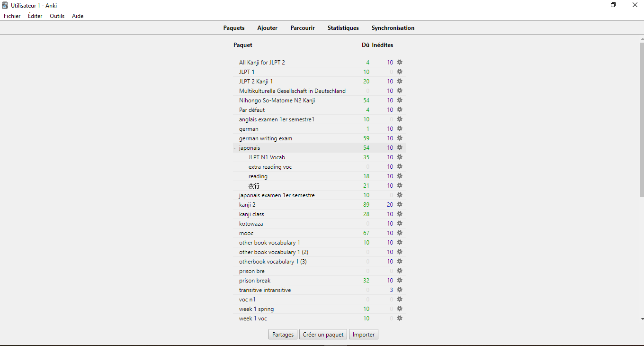The width and height of the screenshot is (644, 346).
Task: Open the mooc deck
Action: (246, 233)
